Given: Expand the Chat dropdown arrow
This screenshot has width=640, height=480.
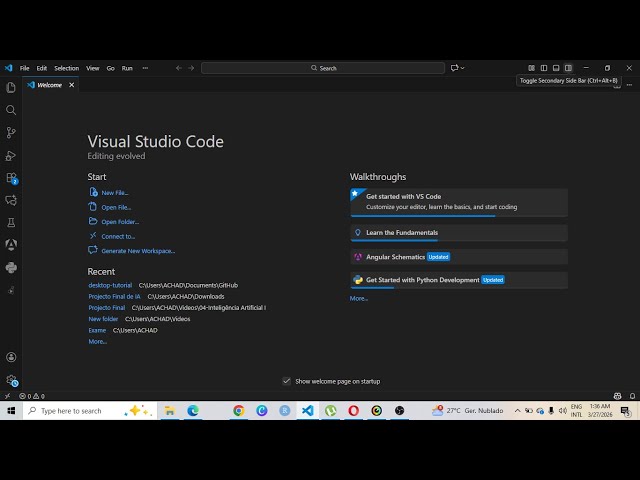Looking at the screenshot, I should point(463,68).
